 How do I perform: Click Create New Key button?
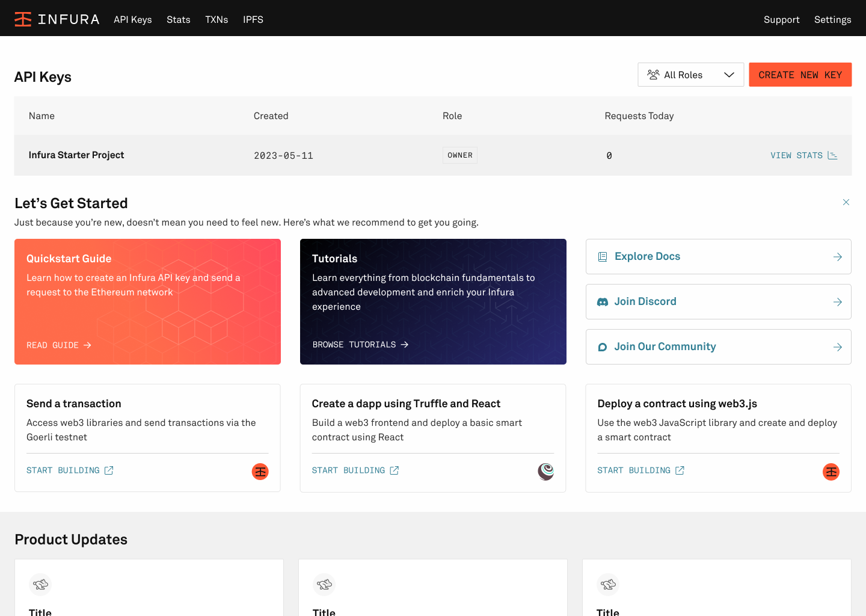800,75
